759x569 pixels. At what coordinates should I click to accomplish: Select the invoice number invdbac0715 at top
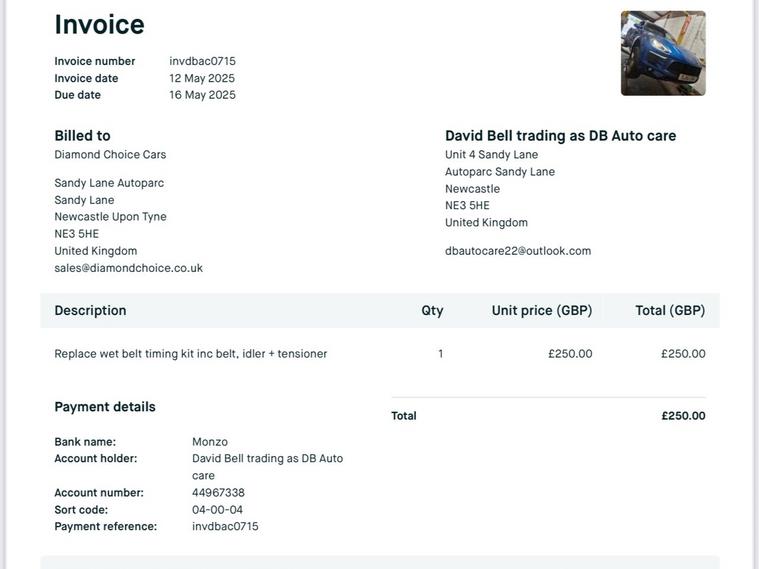(x=202, y=61)
